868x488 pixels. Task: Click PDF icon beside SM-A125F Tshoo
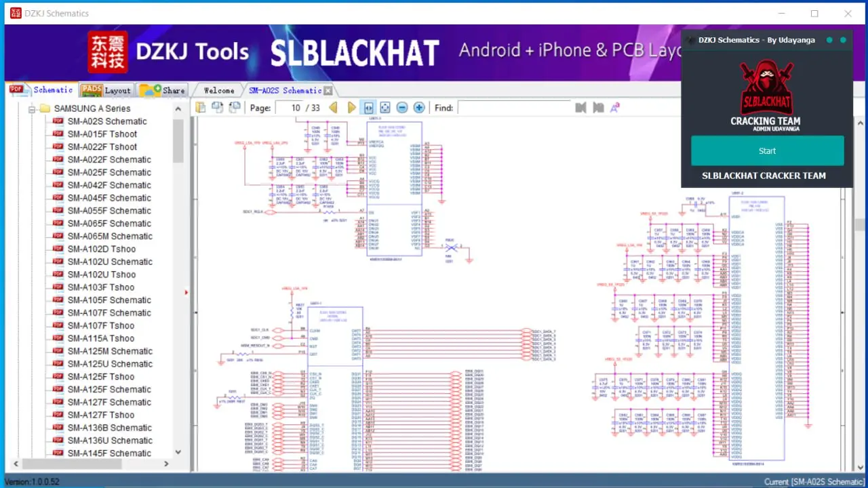coord(58,377)
